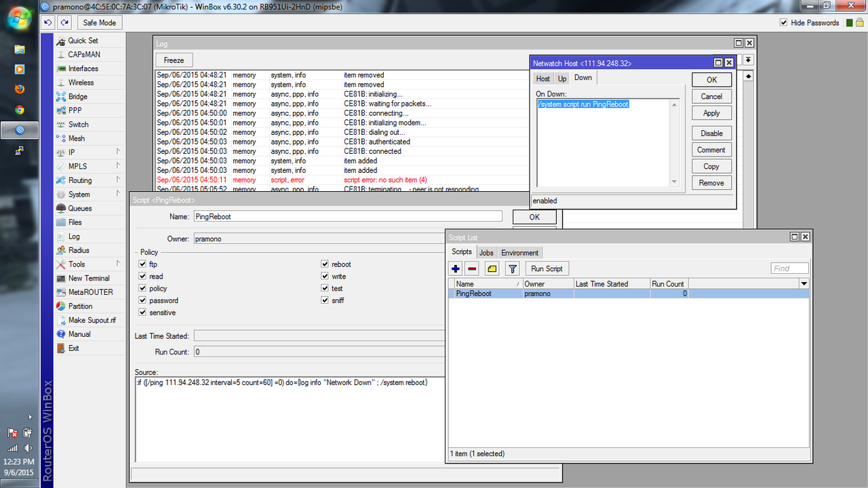Open the Interfaces menu
The image size is (868, 488).
tap(83, 68)
